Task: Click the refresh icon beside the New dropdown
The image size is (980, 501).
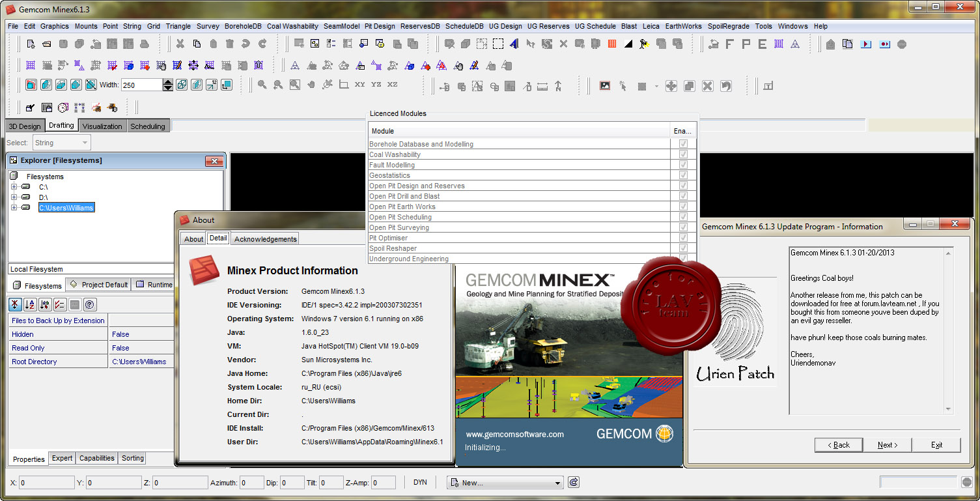Action: pos(574,483)
